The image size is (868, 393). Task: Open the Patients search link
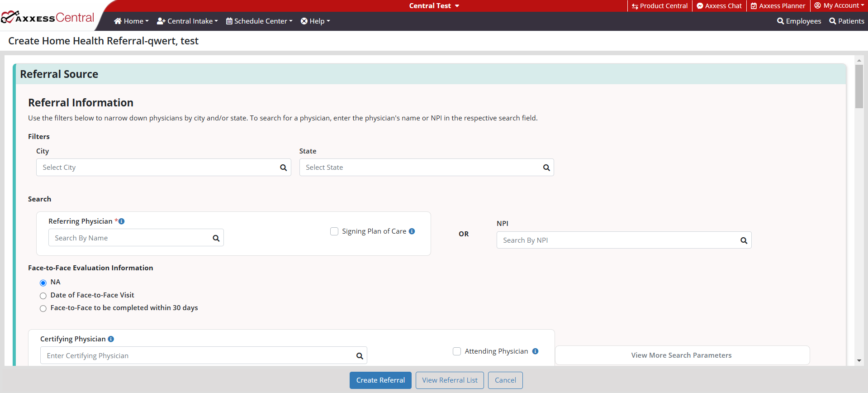(x=847, y=21)
